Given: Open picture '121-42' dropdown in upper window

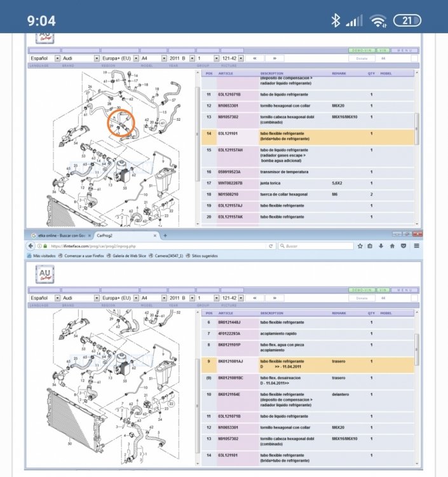Looking at the screenshot, I should 232,58.
